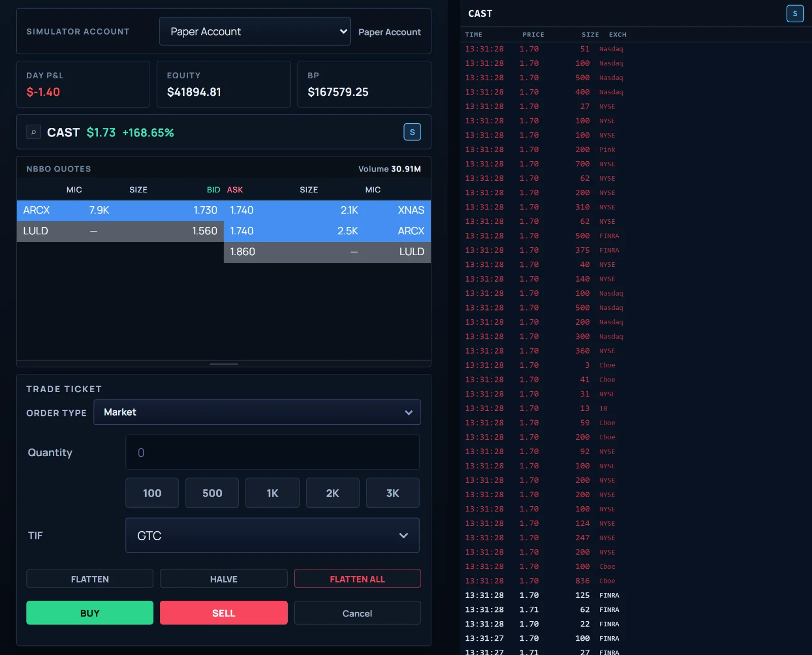Select the ARCX bid row at 1.730
This screenshot has height=655, width=812.
tap(120, 210)
